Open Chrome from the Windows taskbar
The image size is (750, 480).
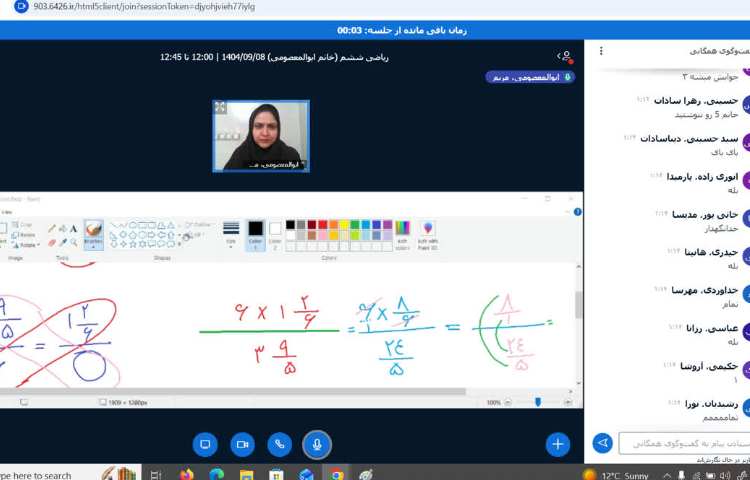337,474
